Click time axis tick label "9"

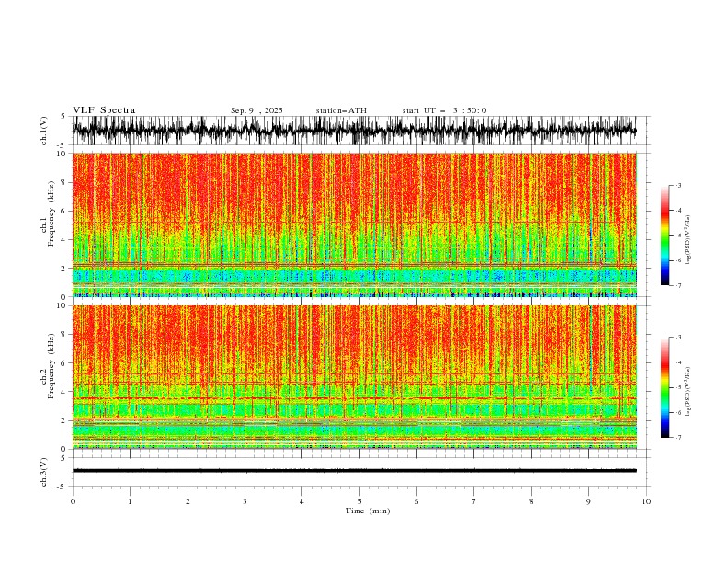pos(588,501)
